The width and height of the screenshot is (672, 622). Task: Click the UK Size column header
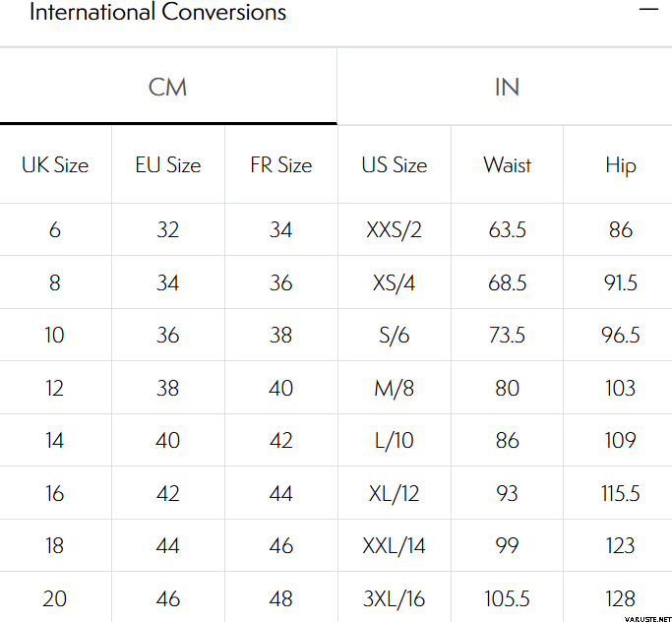coord(55,165)
